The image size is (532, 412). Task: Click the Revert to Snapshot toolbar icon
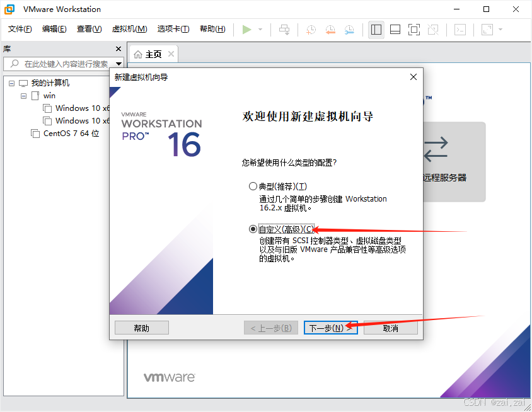tap(330, 30)
